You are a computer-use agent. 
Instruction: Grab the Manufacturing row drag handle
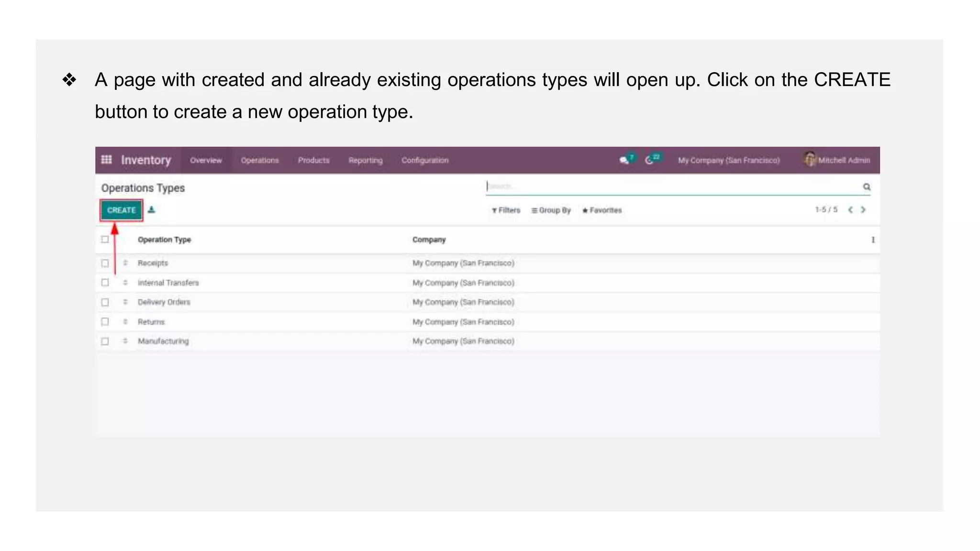click(x=125, y=341)
